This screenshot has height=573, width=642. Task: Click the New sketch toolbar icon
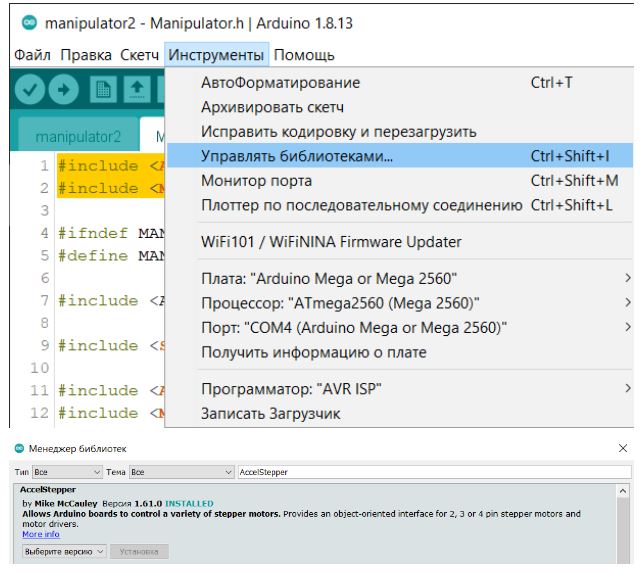click(x=103, y=89)
